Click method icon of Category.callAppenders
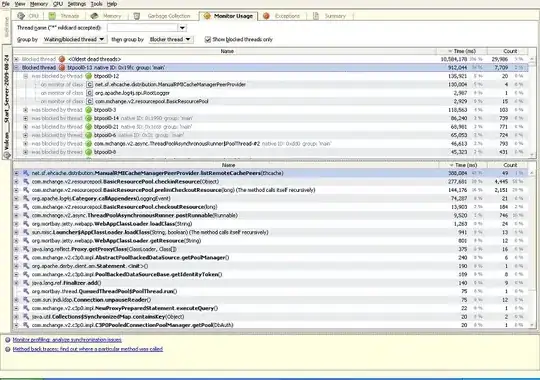This screenshot has height=380, width=540. tap(26, 198)
